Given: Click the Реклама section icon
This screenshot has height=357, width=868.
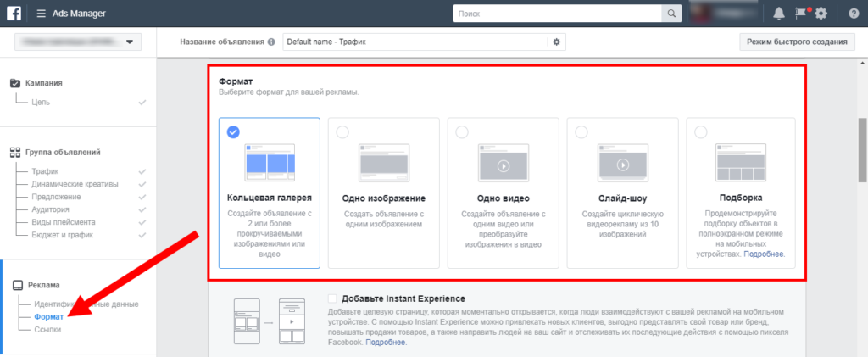Looking at the screenshot, I should coord(17,285).
